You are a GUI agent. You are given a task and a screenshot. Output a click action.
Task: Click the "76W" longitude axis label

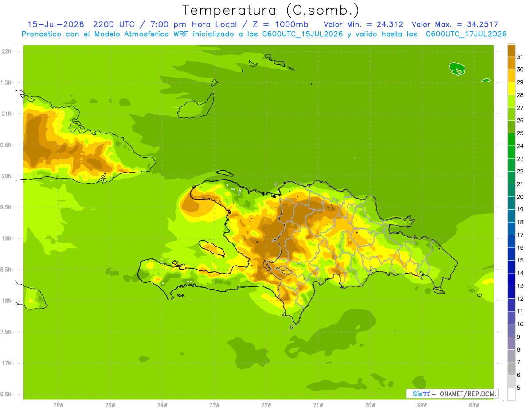(x=58, y=405)
